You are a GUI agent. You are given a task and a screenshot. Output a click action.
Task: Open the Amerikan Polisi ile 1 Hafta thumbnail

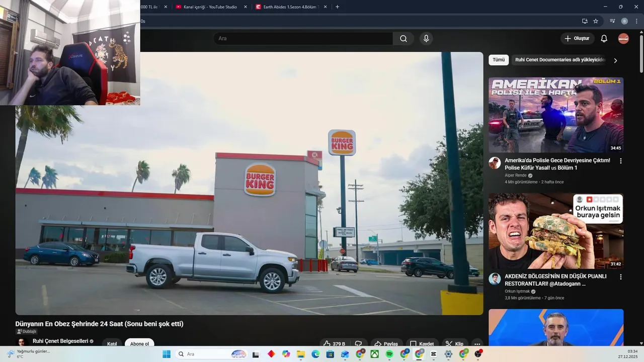[556, 115]
